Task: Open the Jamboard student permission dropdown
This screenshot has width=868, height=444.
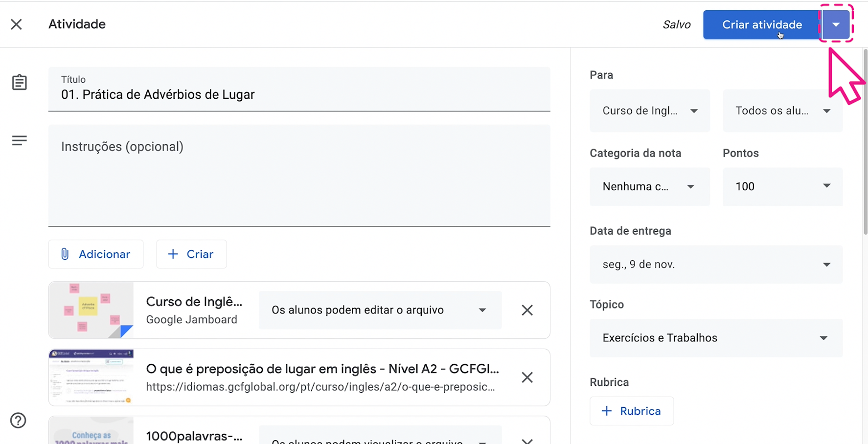Action: pos(380,310)
